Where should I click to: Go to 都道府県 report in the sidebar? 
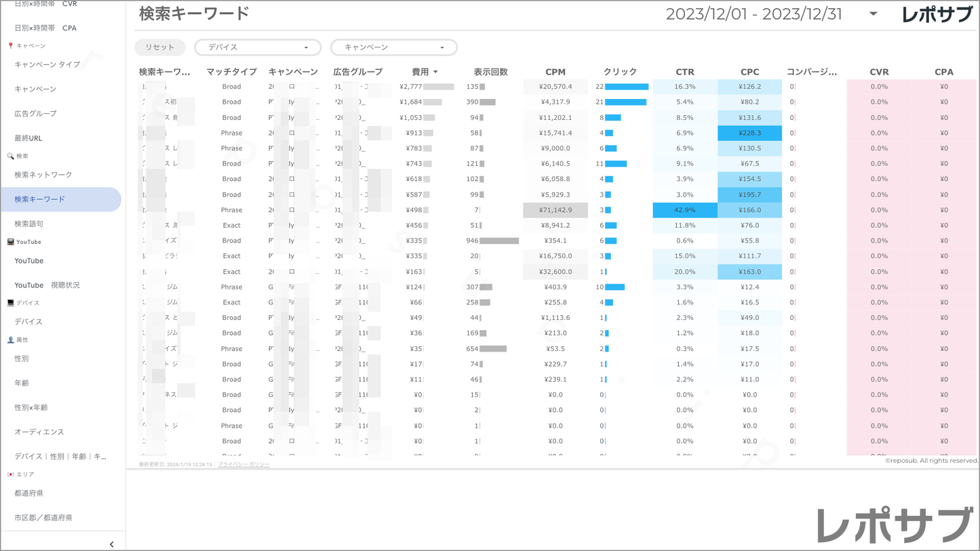(29, 493)
